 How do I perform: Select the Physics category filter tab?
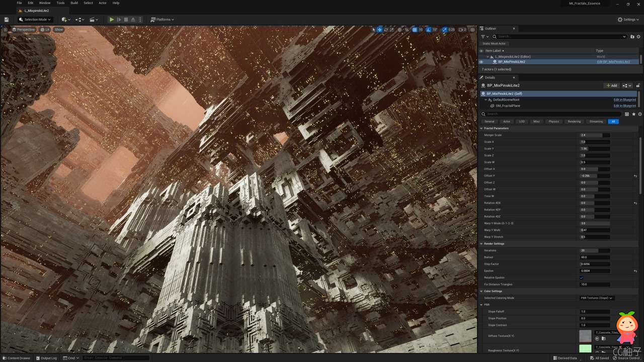click(553, 122)
